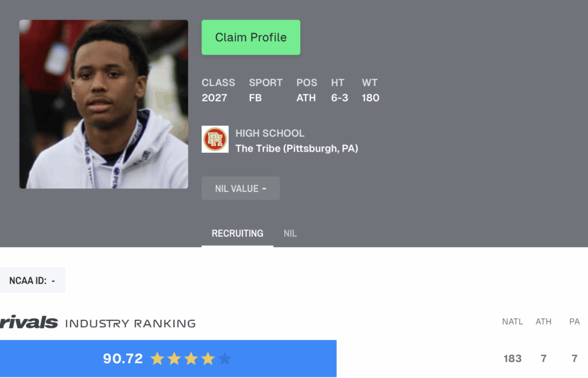The width and height of the screenshot is (588, 378).
Task: Click the fifth unfilled blue star icon
Action: (x=225, y=359)
